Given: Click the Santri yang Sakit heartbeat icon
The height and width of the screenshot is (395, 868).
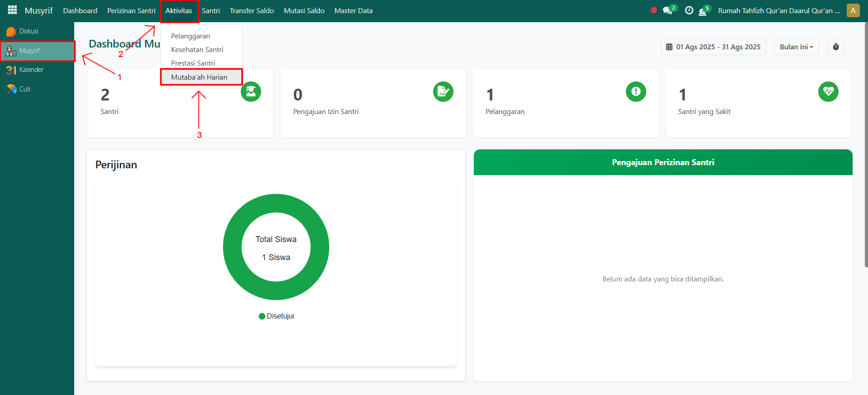Looking at the screenshot, I should (x=828, y=91).
